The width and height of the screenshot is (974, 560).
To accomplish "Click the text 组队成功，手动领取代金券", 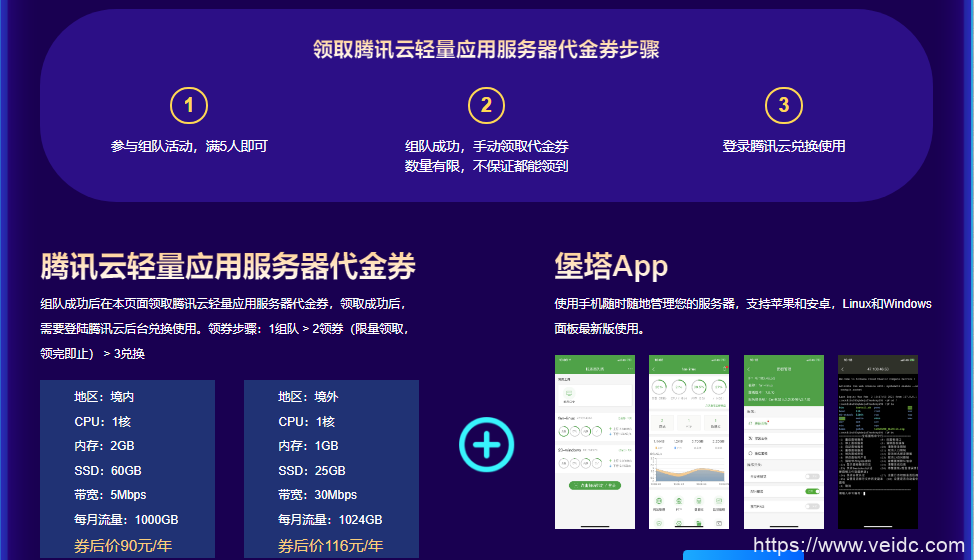I will click(x=486, y=147).
